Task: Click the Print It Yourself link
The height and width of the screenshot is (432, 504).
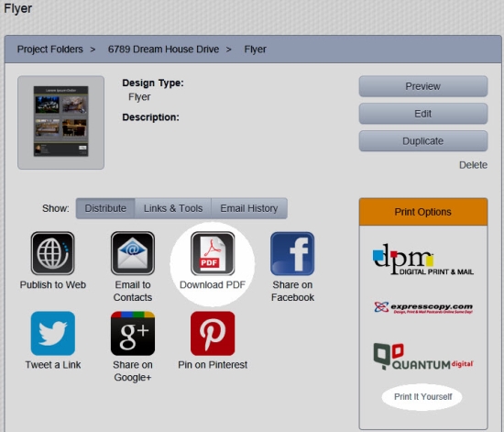Action: pyautogui.click(x=423, y=396)
